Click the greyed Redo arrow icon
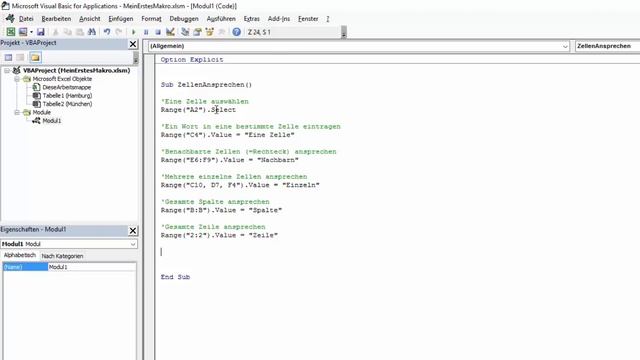 (119, 32)
